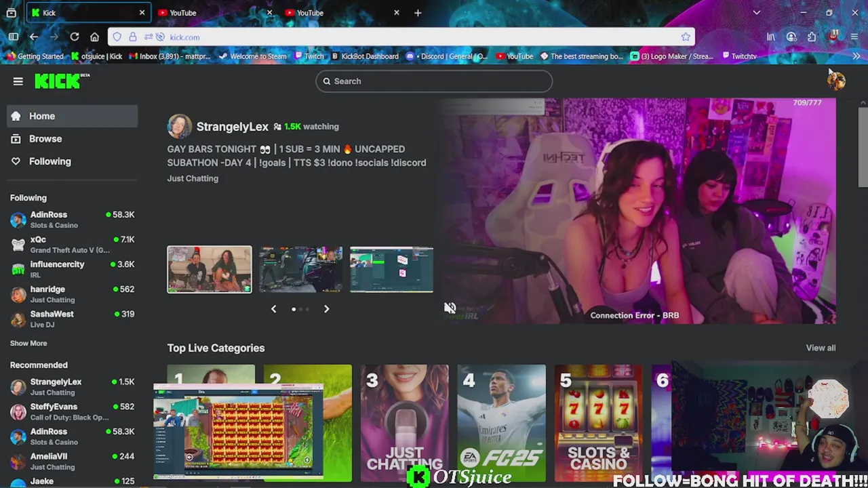View all top live categories
Viewport: 868px width, 488px height.
coord(821,348)
